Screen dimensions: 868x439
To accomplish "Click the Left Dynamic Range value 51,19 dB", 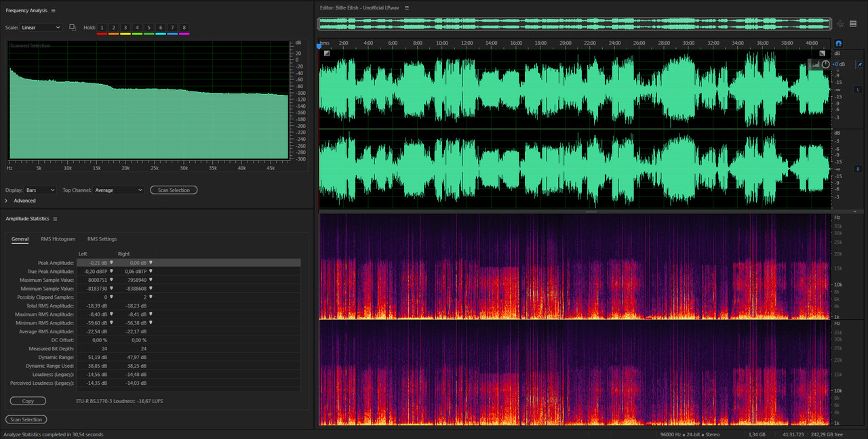I will (x=96, y=357).
